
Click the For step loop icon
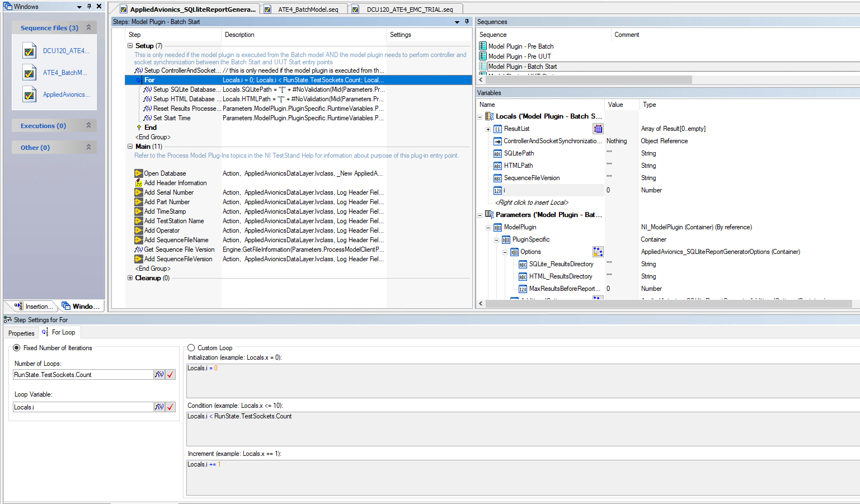[x=139, y=80]
